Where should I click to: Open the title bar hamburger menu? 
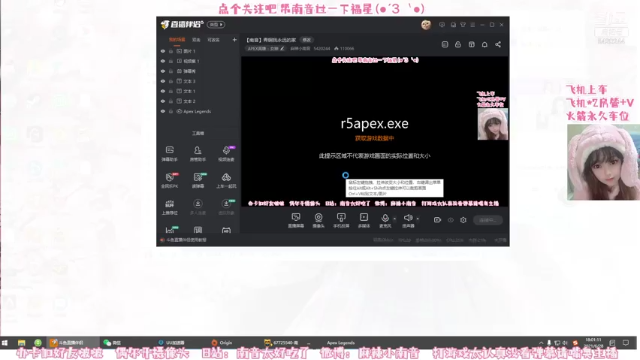tap(473, 24)
